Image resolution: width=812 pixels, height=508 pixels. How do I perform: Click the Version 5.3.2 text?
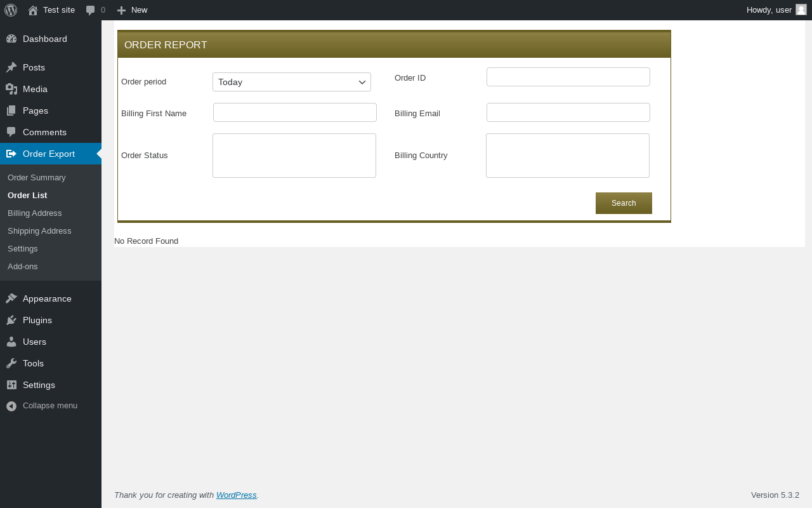click(775, 495)
